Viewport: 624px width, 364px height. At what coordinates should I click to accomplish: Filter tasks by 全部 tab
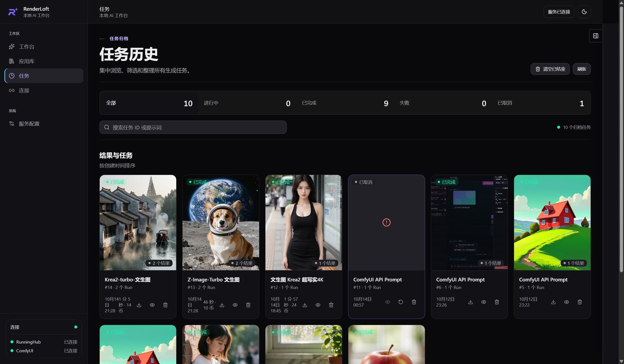[149, 103]
